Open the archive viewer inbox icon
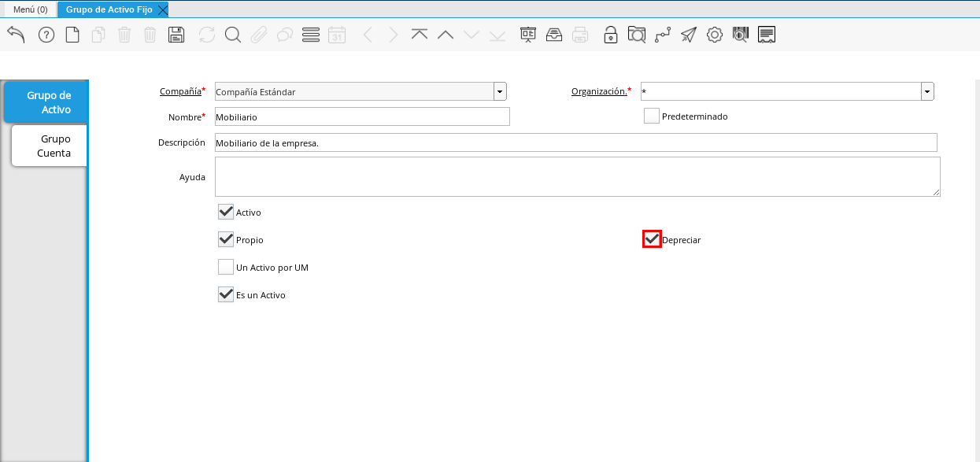Screen dimensions: 980x462 (554, 34)
